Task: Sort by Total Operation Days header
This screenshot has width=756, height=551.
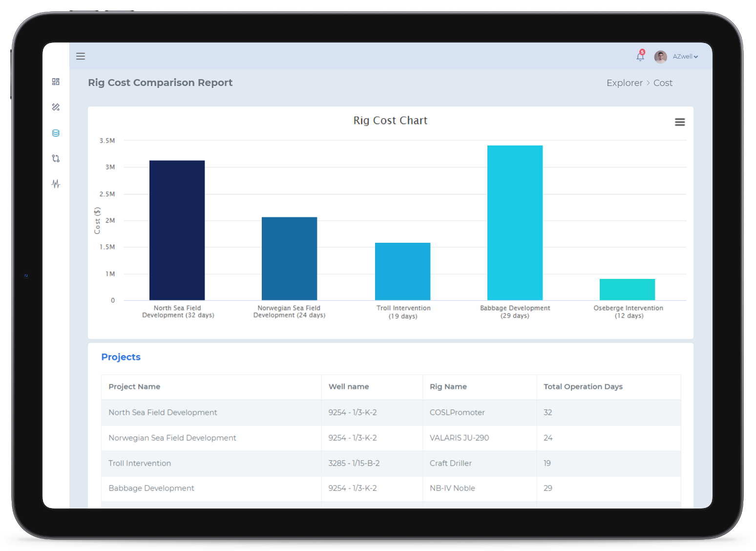Action: 583,386
